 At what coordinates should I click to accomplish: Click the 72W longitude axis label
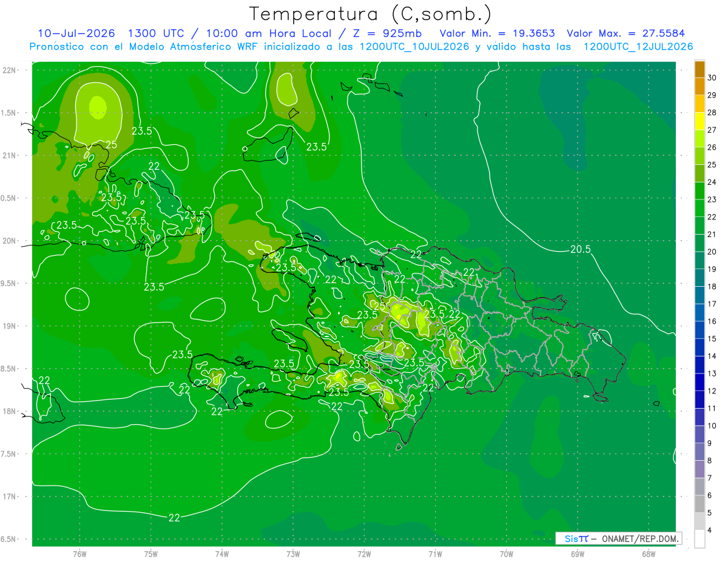(x=364, y=554)
